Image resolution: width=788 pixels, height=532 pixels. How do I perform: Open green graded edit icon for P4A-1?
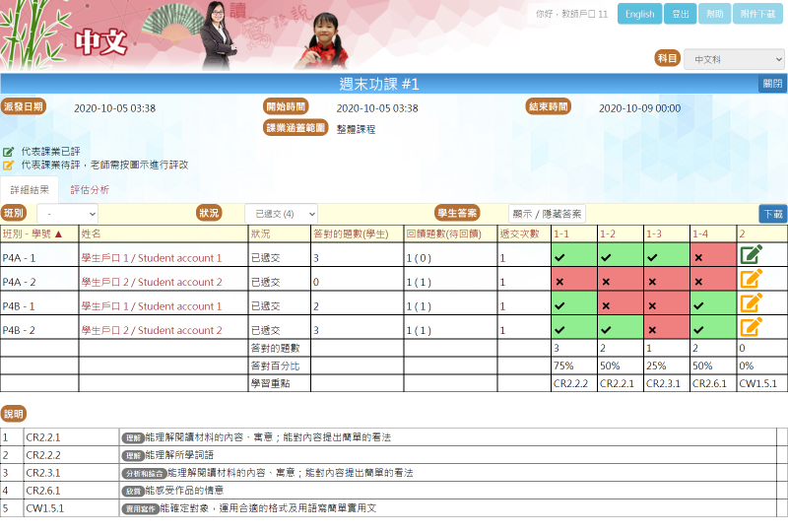click(x=752, y=255)
